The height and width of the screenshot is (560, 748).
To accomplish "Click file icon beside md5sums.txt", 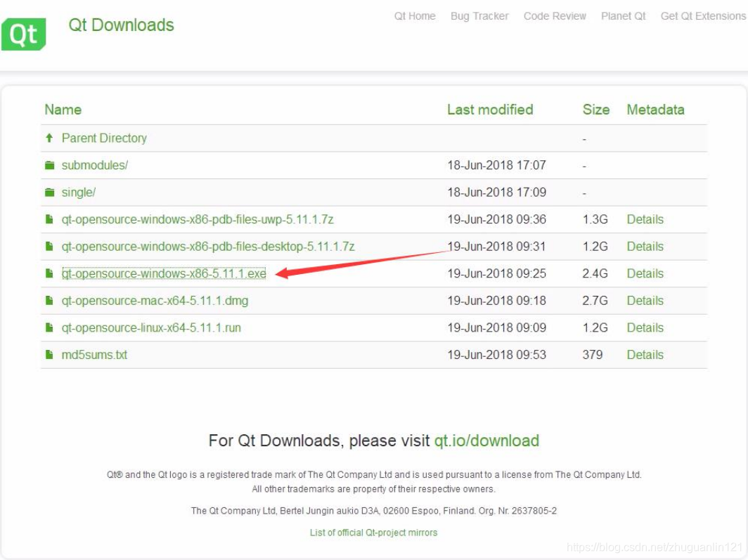I will 49,355.
